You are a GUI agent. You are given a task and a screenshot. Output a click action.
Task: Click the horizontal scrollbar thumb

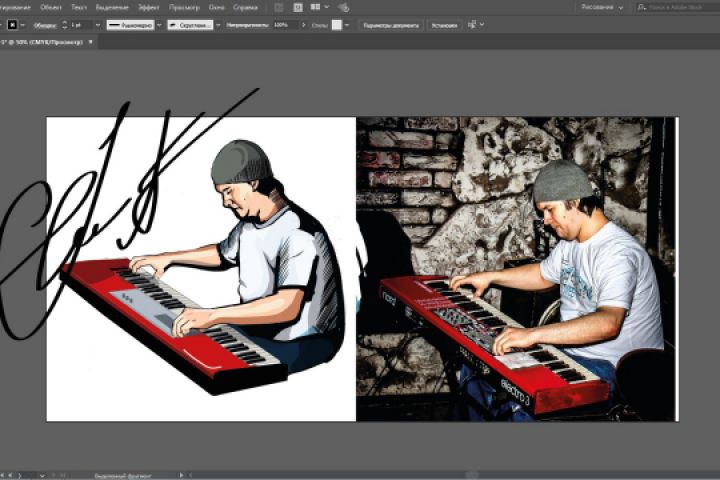point(472,475)
